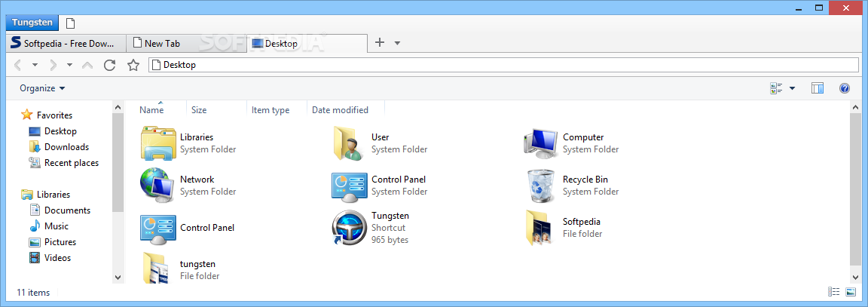
Task: Sort by Size column header
Action: [x=199, y=109]
